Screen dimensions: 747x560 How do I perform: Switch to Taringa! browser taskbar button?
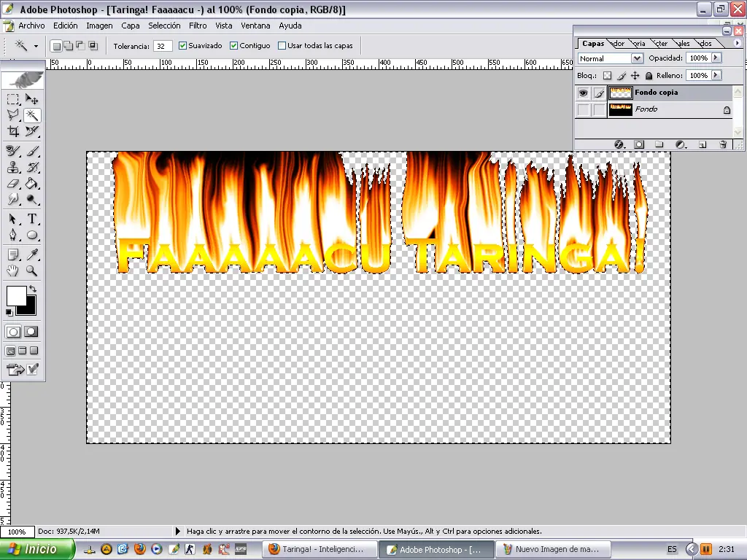(320, 549)
